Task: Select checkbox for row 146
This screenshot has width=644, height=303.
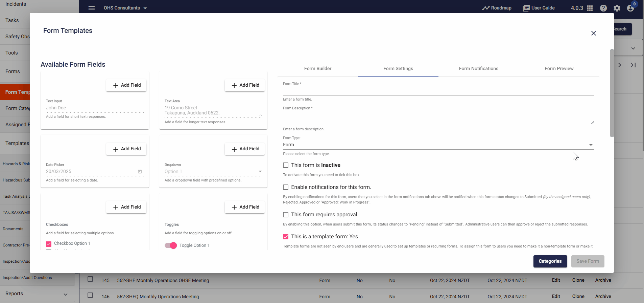Action: pyautogui.click(x=90, y=296)
